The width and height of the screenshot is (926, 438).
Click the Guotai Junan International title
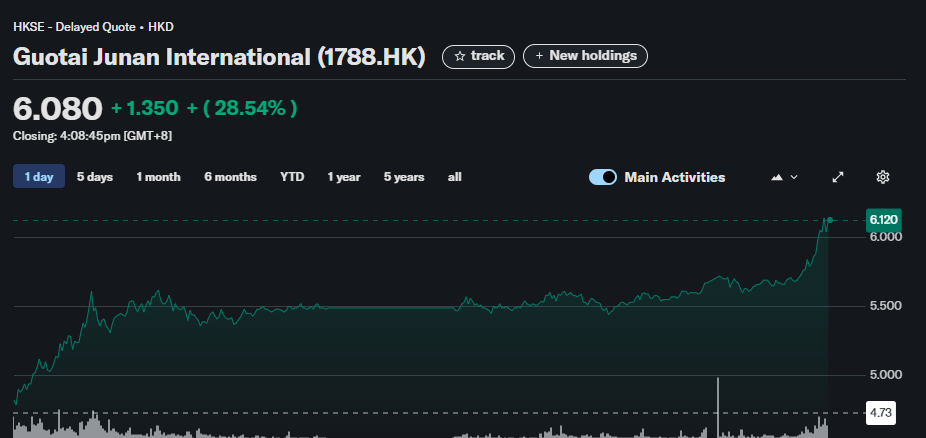coord(219,57)
